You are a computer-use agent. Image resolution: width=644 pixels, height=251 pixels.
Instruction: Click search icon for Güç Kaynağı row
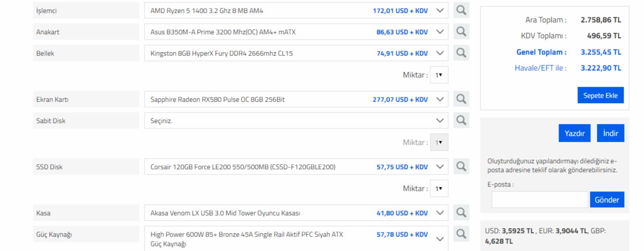point(461,234)
